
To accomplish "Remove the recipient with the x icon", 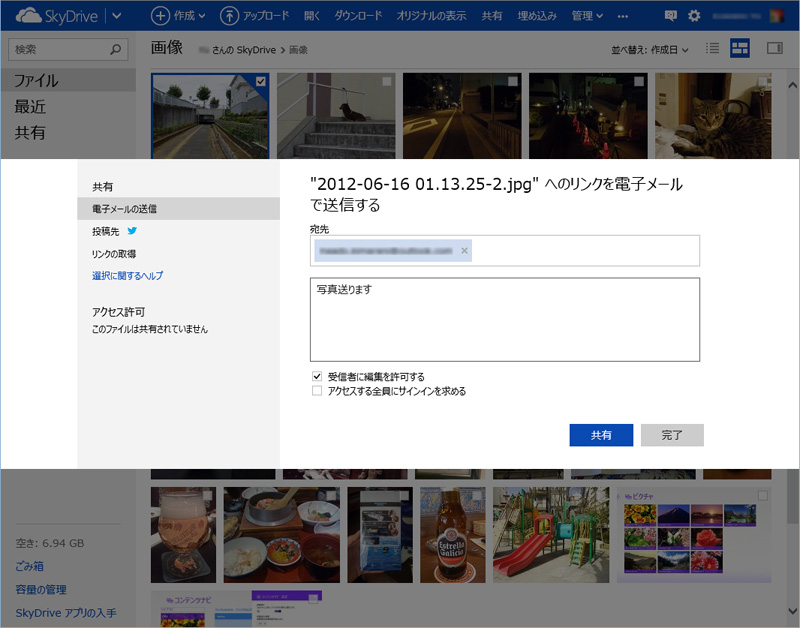I will pyautogui.click(x=464, y=250).
